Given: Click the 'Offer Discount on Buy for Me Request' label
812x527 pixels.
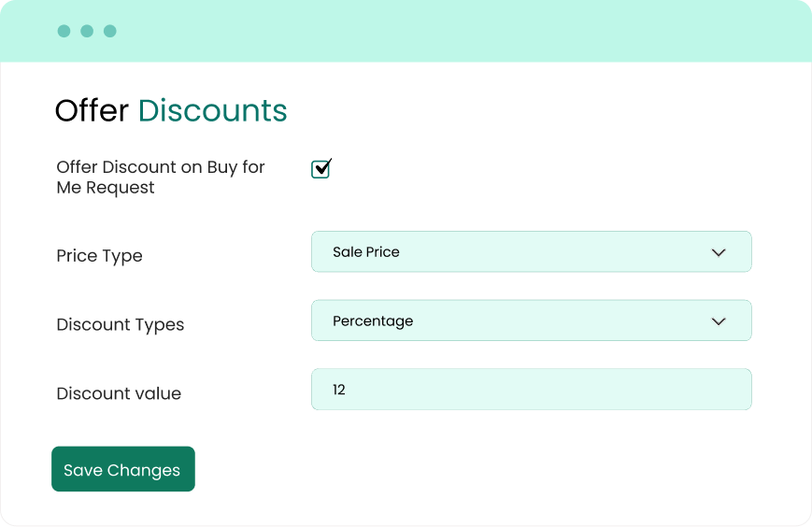Looking at the screenshot, I should (160, 178).
